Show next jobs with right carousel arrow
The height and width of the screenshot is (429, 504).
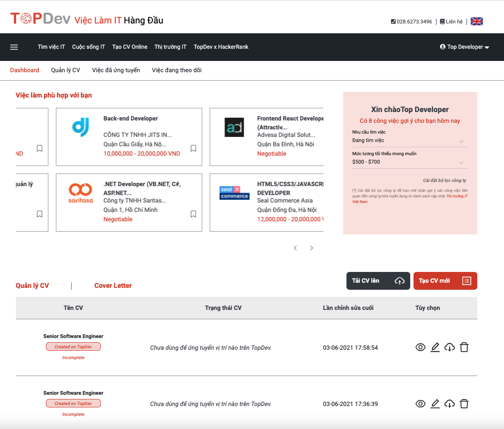(x=312, y=248)
